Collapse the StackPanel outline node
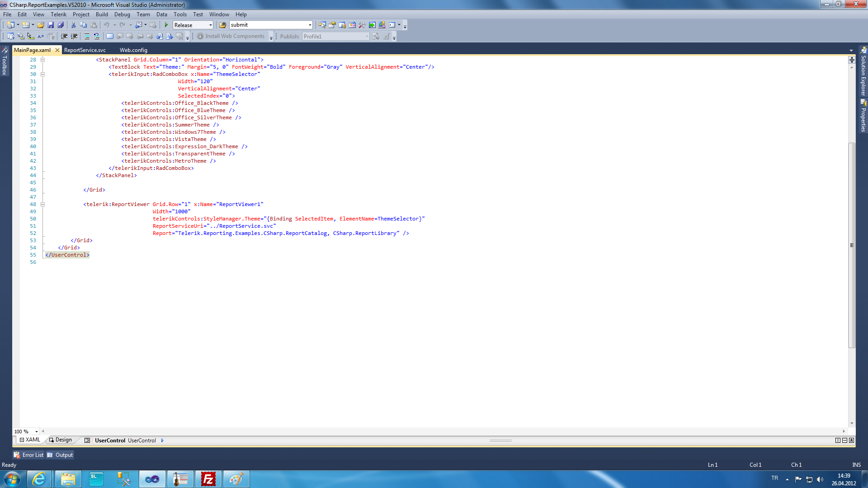The height and width of the screenshot is (488, 868). point(43,60)
